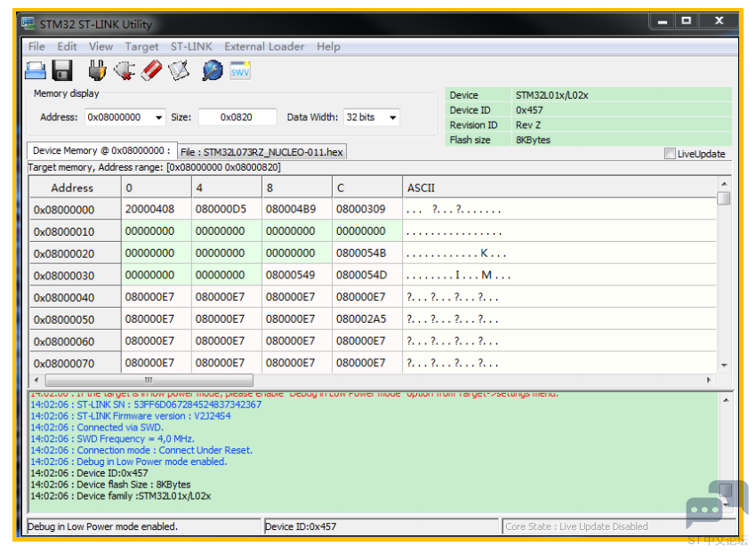The width and height of the screenshot is (756, 554).
Task: Click the Device value STM32L01x/L02x
Action: (x=551, y=95)
